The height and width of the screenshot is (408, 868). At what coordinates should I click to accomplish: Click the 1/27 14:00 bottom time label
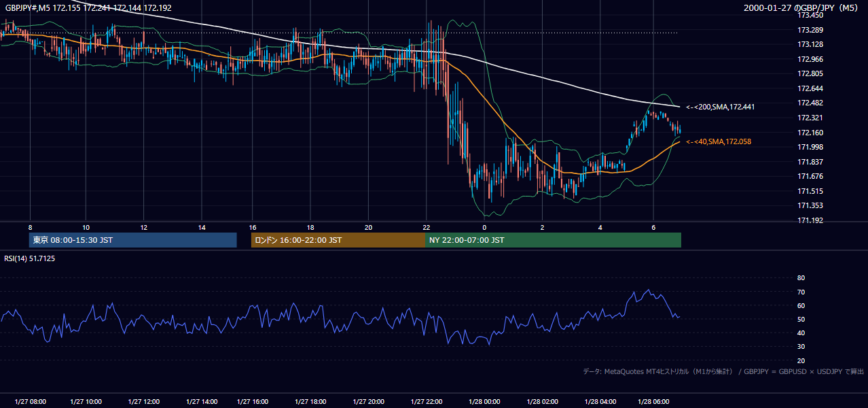click(202, 402)
